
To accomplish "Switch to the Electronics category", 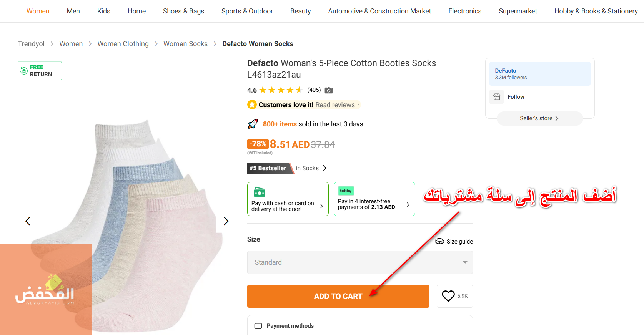I will (465, 11).
